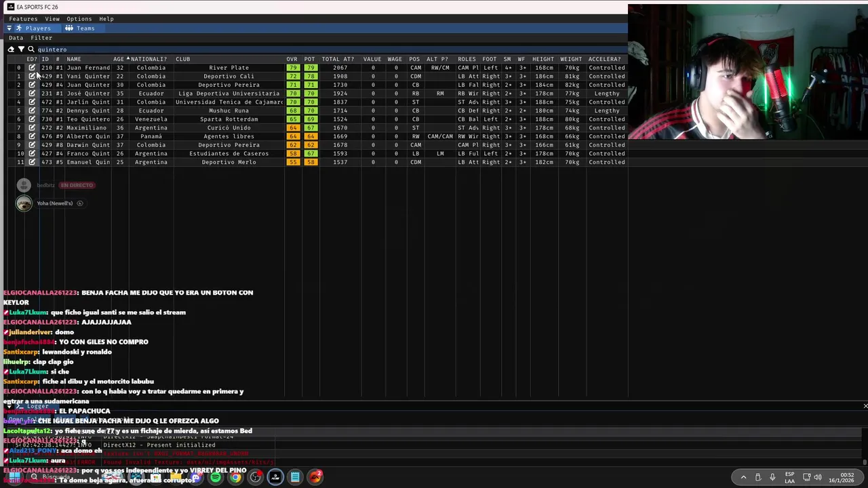Sort by the AGE column header
Viewport: 868px width, 488px height.
pos(119,59)
